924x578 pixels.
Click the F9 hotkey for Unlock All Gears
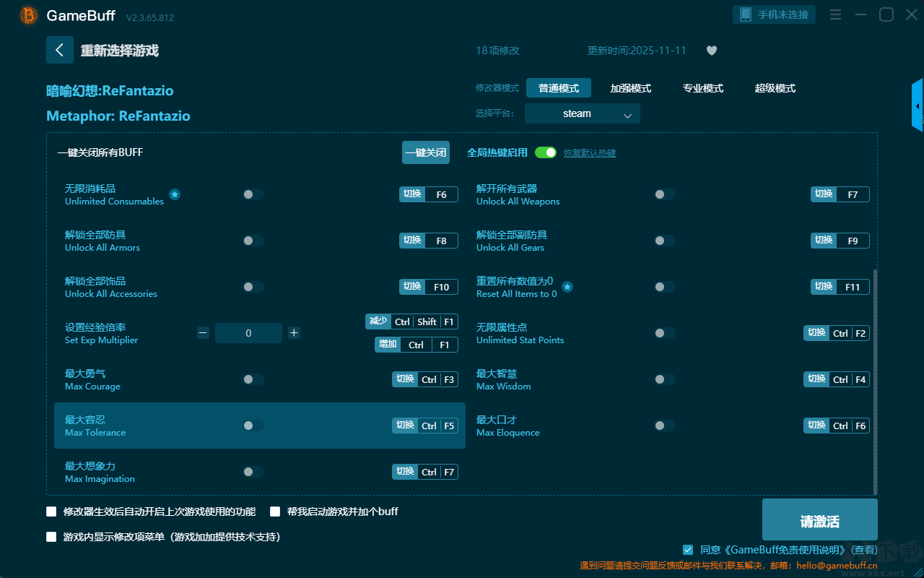[840, 241]
